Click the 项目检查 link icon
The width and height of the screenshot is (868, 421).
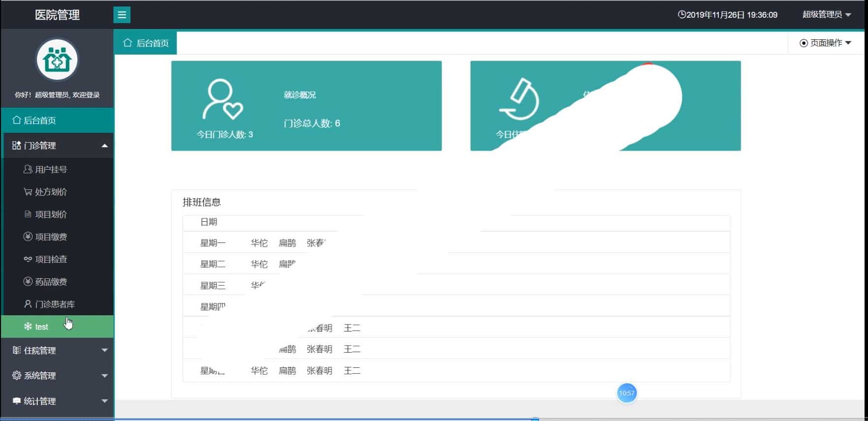click(x=28, y=259)
